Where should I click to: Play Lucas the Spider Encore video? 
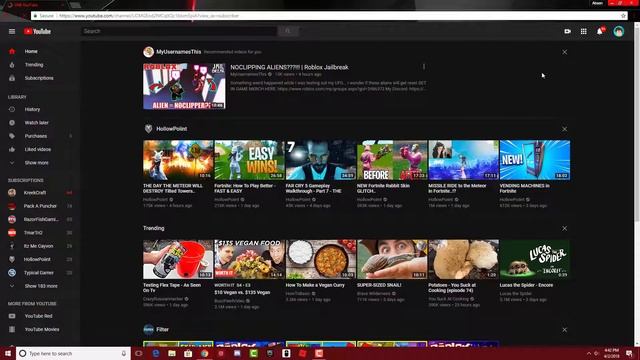click(x=535, y=260)
